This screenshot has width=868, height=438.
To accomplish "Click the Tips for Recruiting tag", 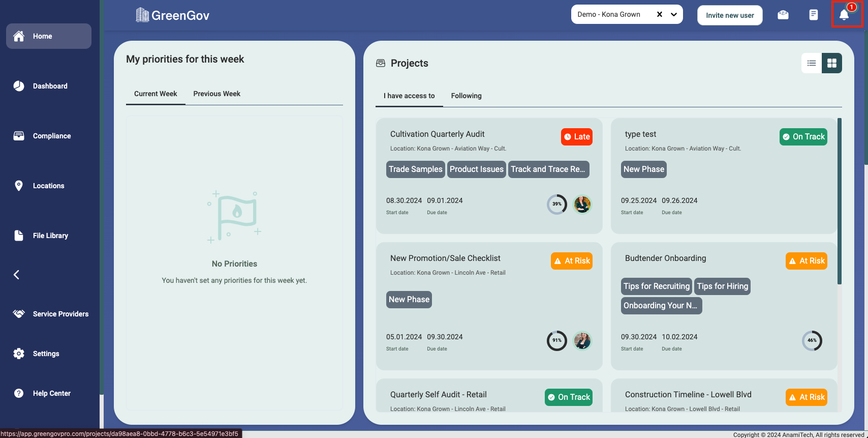I will pyautogui.click(x=657, y=286).
